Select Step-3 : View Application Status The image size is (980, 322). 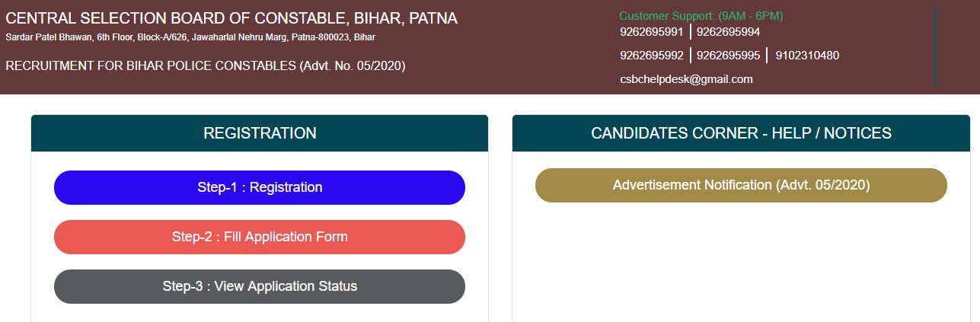(x=260, y=286)
